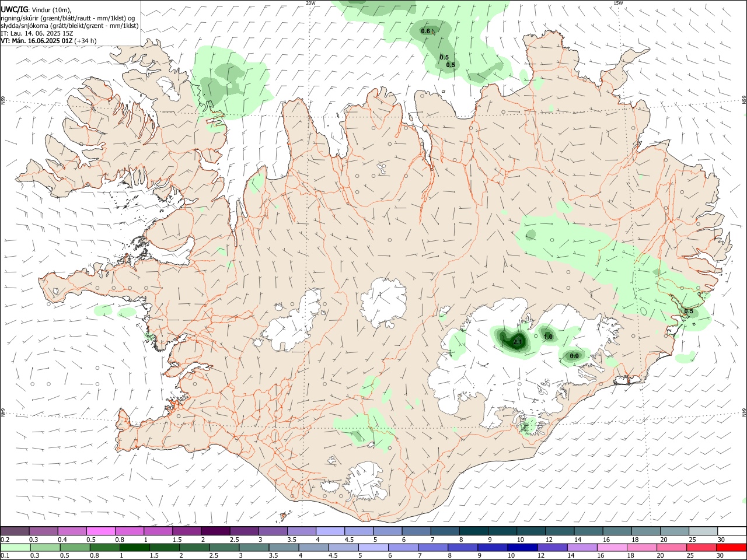Click the 0.6 value north of Iceland

(x=425, y=31)
